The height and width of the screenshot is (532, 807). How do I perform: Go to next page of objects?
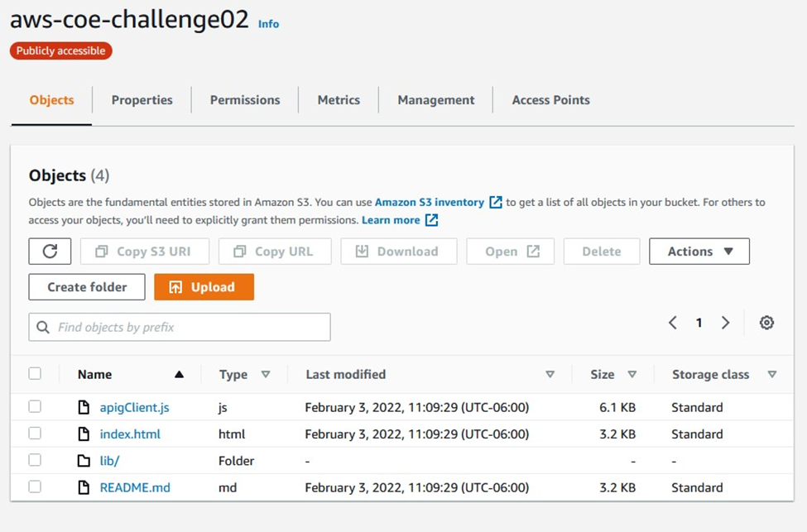[x=725, y=323]
